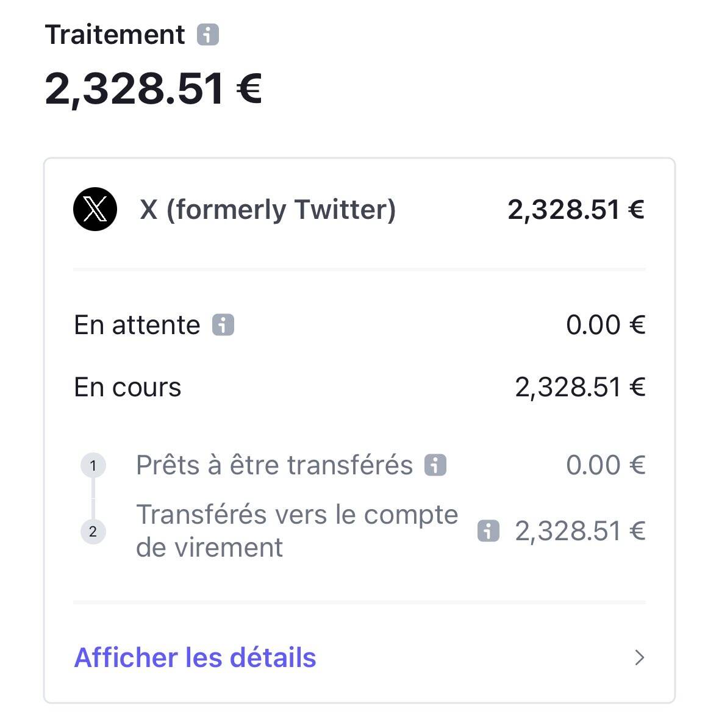Click the En cours amount 2,328.51 €

[x=579, y=387]
